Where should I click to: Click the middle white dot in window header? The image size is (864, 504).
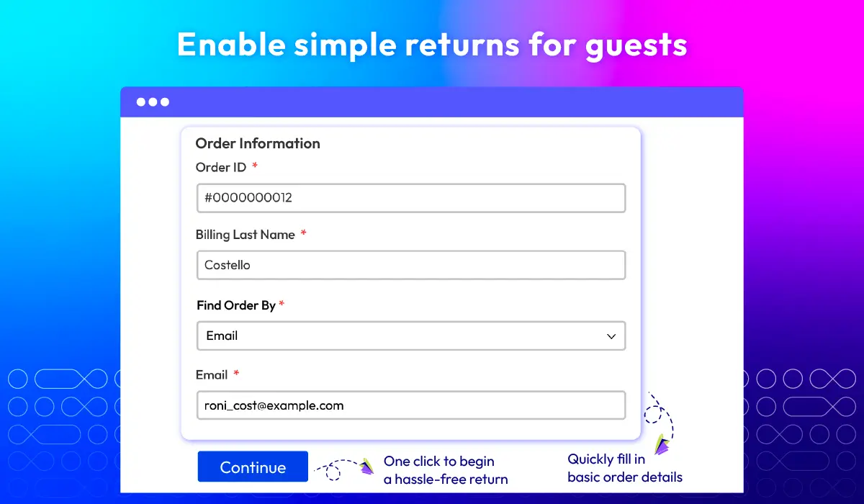point(153,102)
